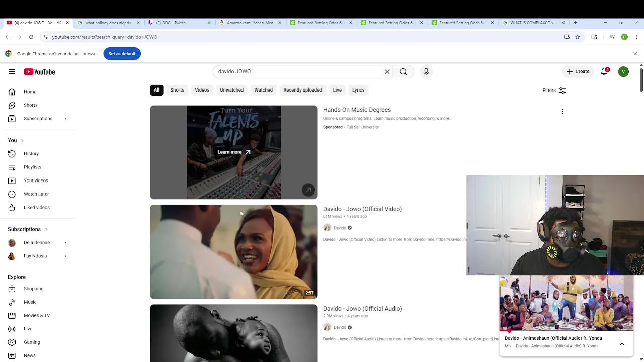Click the Home sidebar icon
The height and width of the screenshot is (362, 644).
[x=12, y=92]
